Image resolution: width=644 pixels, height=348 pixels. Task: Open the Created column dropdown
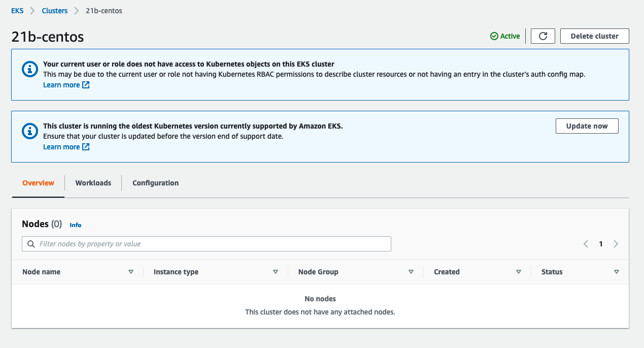click(519, 272)
